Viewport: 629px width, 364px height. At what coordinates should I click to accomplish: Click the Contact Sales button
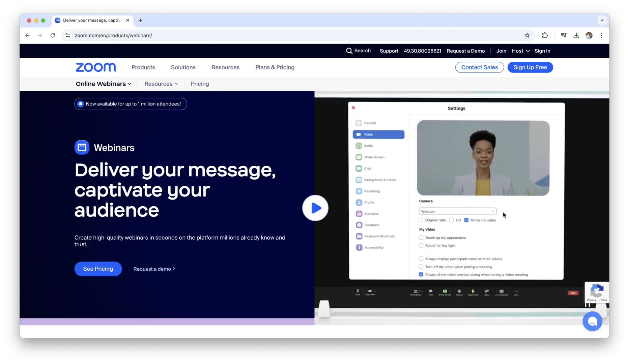tap(479, 67)
